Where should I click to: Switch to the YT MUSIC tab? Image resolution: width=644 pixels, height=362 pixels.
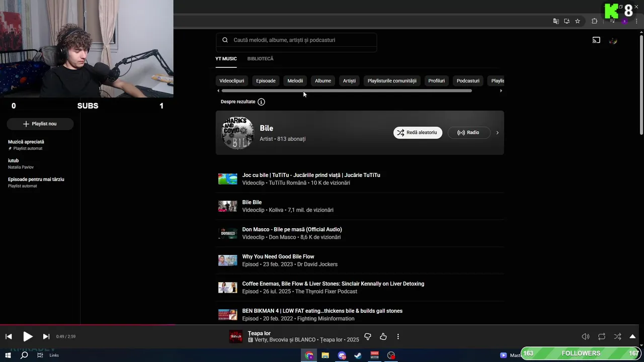coord(226,59)
